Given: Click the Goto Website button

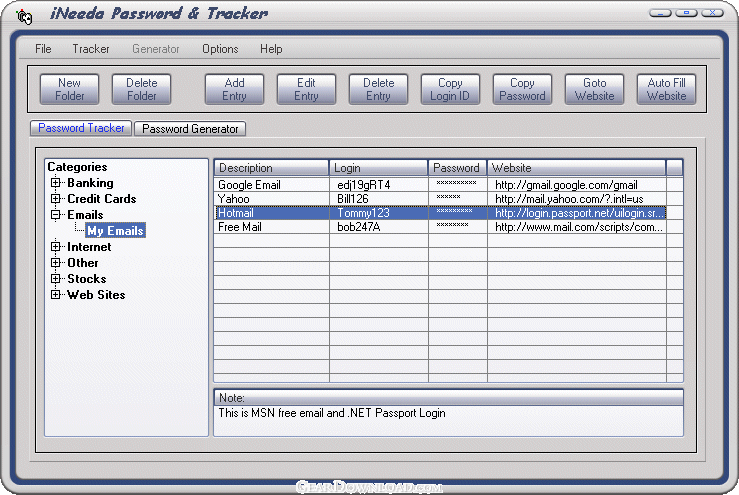Looking at the screenshot, I should [x=594, y=89].
